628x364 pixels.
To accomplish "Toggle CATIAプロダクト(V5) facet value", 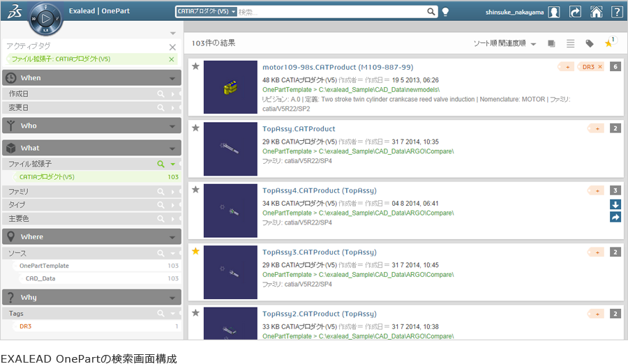I will click(96, 177).
